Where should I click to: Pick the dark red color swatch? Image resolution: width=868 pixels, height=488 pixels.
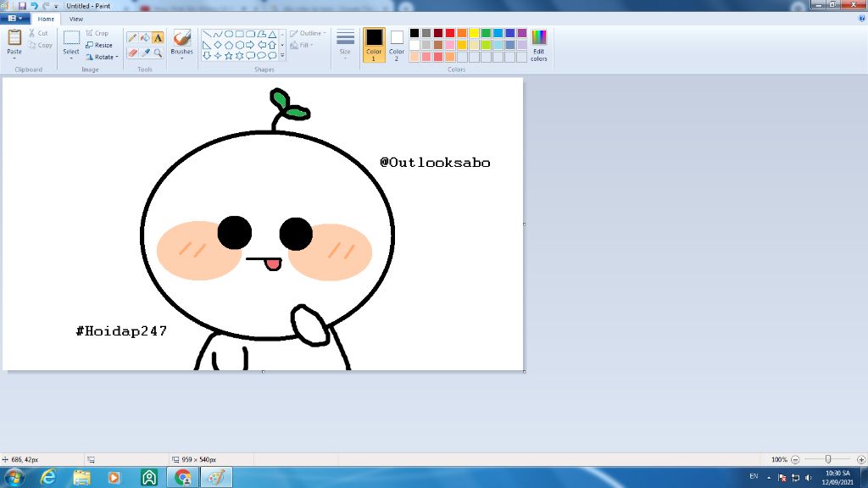(438, 33)
